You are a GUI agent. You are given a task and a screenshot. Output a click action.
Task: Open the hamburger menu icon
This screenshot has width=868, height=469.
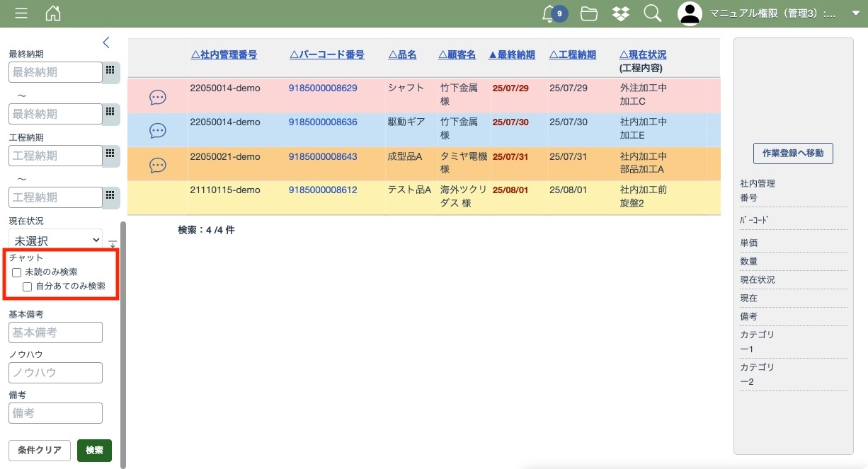(x=21, y=13)
